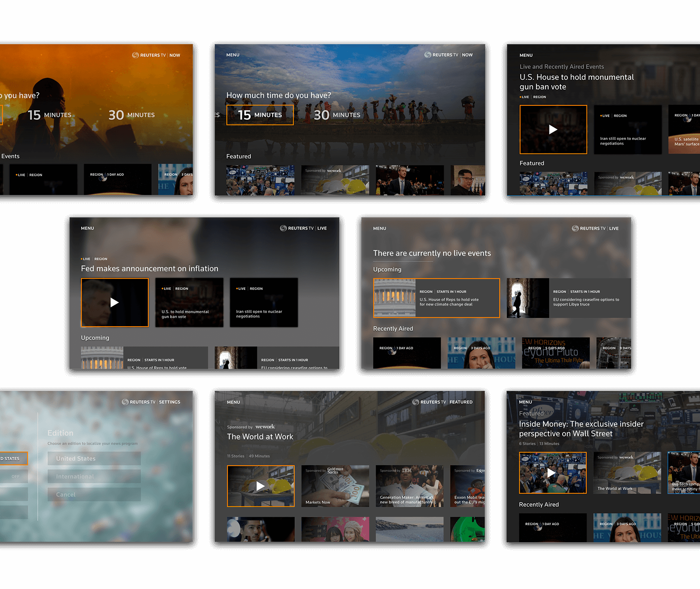Open LIVE REGION tile on orange NOW screen

click(43, 179)
